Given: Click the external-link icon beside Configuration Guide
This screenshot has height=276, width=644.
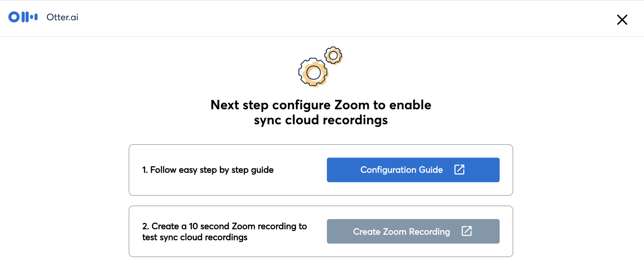Looking at the screenshot, I should (x=459, y=169).
